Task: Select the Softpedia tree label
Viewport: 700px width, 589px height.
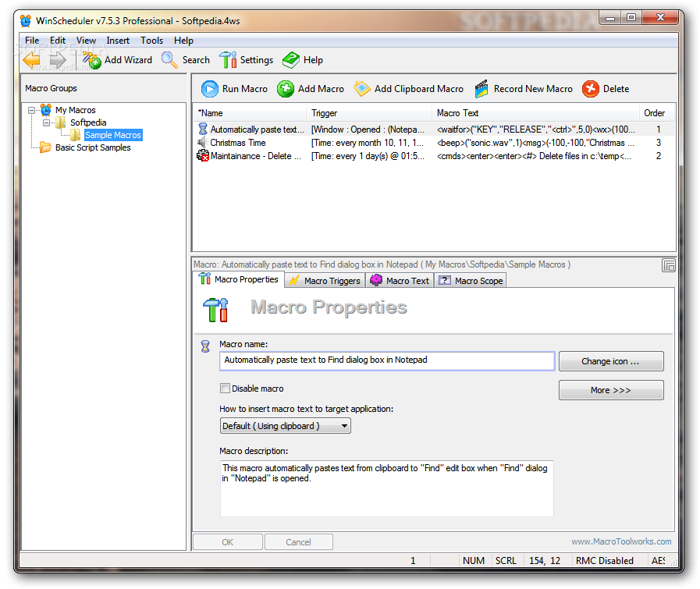Action: coord(88,122)
